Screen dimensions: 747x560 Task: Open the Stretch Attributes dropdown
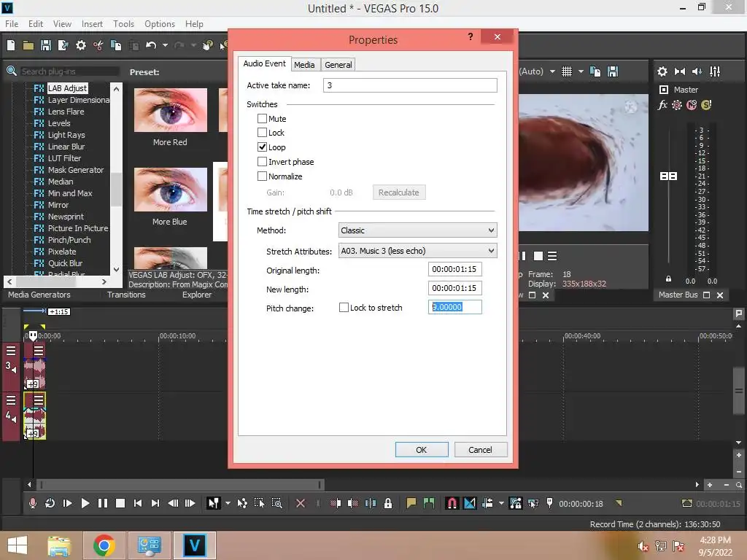418,251
